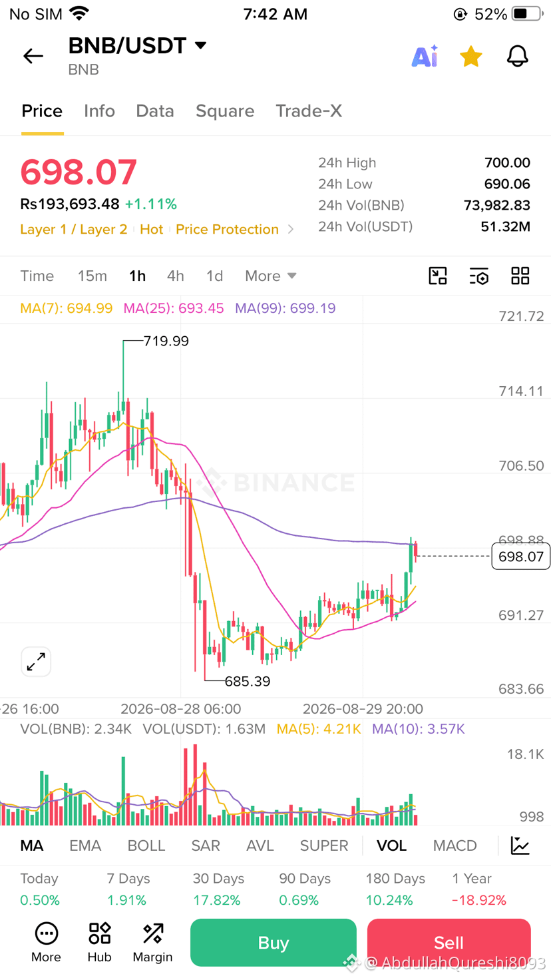Open the chart settings icon
Screen dimensions: 551x980
479,276
